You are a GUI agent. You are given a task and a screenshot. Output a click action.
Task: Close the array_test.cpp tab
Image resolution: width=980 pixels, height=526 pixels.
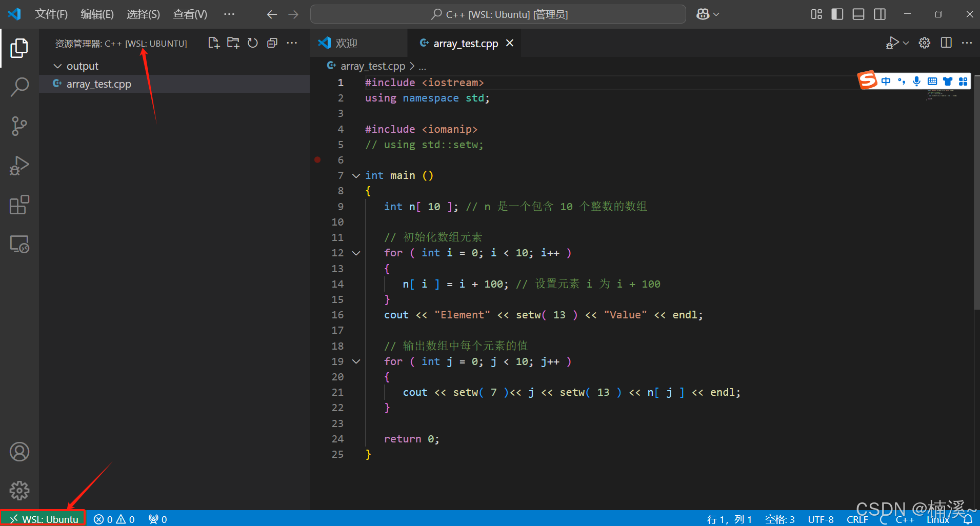pyautogui.click(x=510, y=43)
